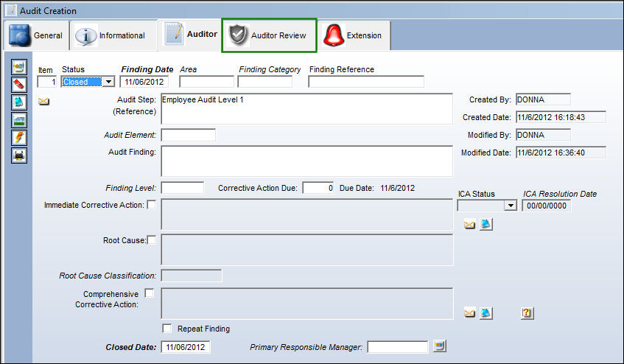Image resolution: width=624 pixels, height=364 pixels.
Task: Tick the Root Cause checkbox
Action: tap(152, 240)
